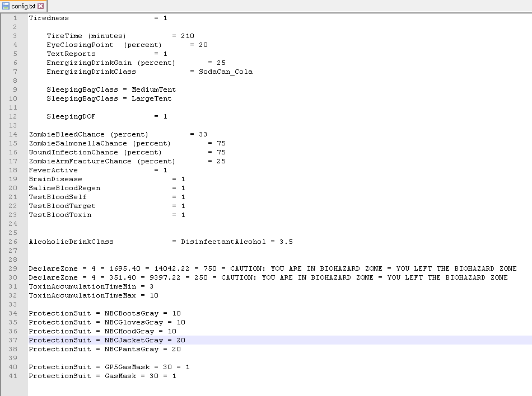
Task: Click the text 'TextReports'
Action: (x=71, y=54)
